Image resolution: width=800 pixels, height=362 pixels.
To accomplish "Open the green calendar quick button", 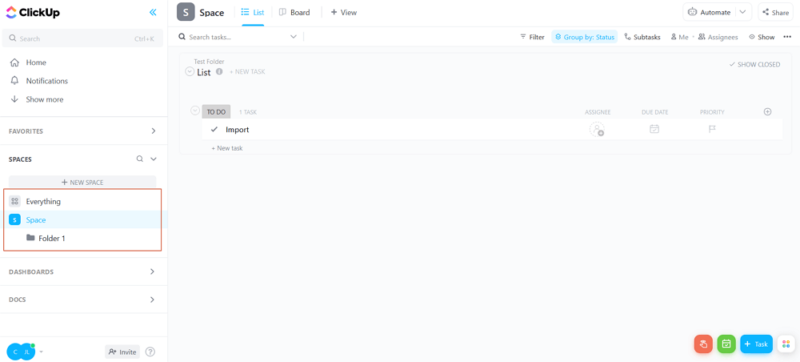I will pyautogui.click(x=726, y=344).
